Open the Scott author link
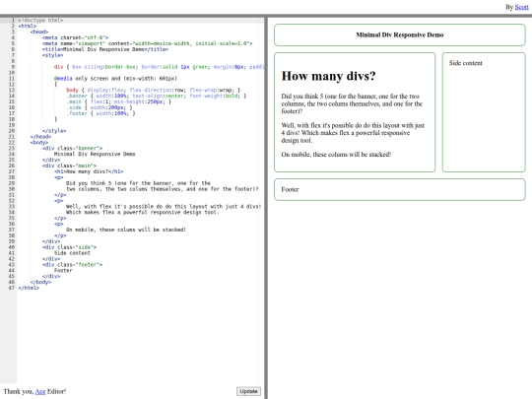This screenshot has width=532, height=399. (x=521, y=7)
